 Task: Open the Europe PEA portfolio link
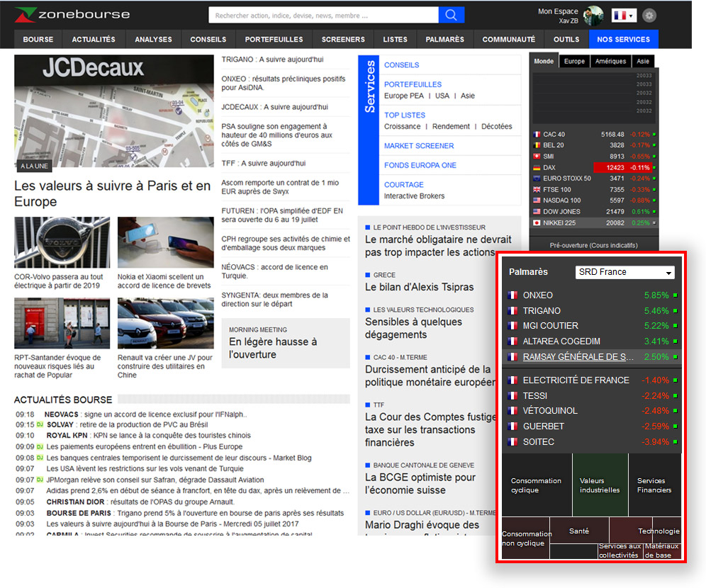click(x=404, y=96)
